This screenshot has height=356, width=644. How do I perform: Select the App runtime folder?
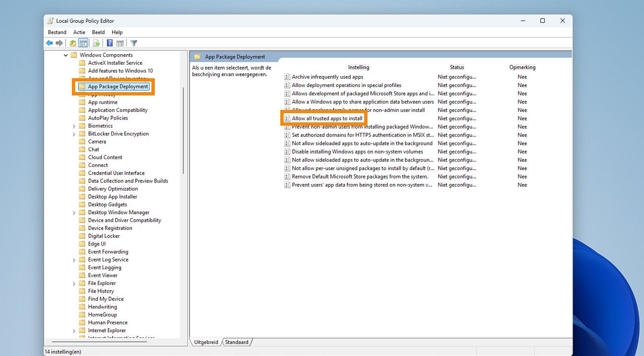(x=103, y=102)
